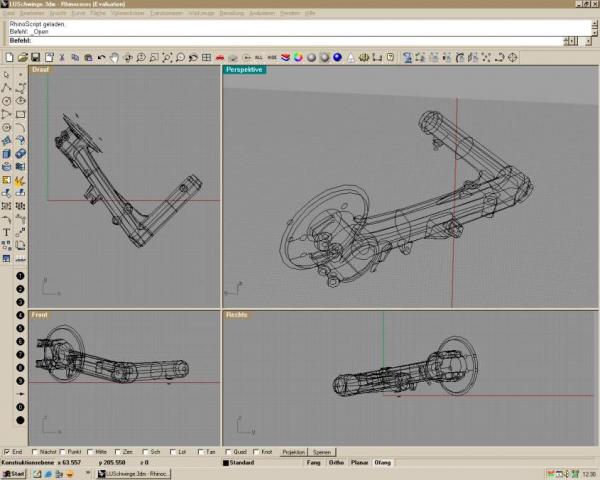600x480 pixels.
Task: Click the Befehl command input field
Action: coord(297,41)
